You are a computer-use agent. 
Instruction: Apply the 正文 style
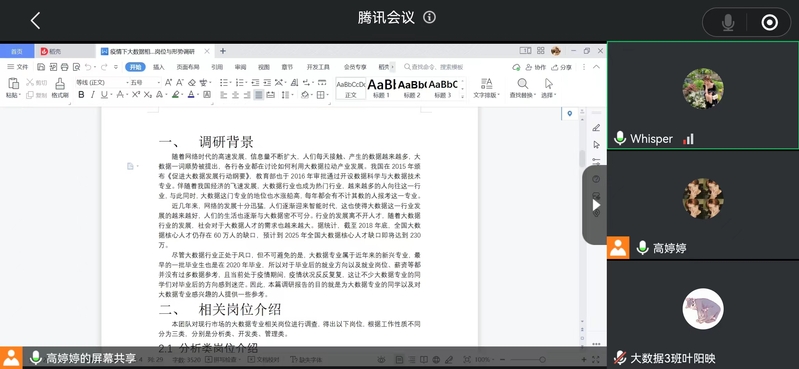tap(351, 88)
